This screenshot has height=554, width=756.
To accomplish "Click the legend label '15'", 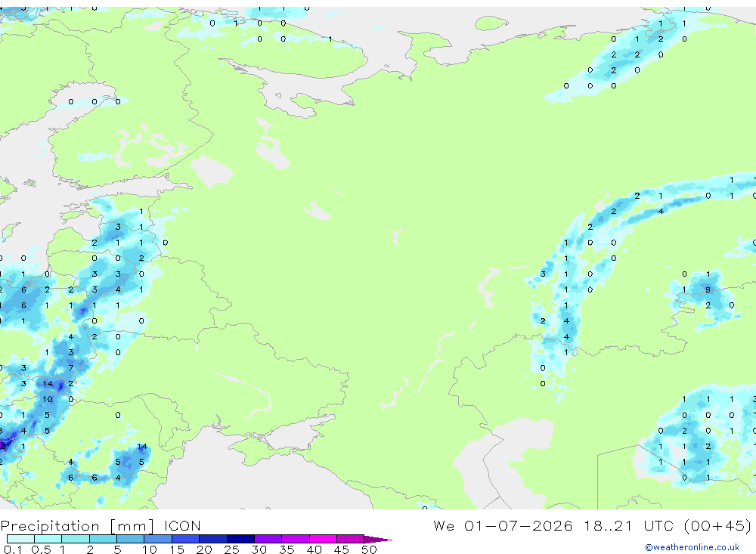I will click(177, 549).
